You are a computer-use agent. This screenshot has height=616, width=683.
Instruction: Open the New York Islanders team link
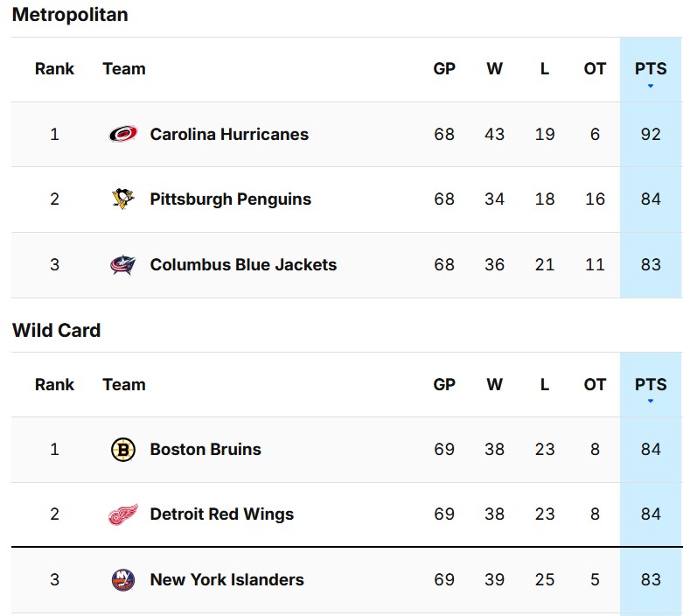pyautogui.click(x=227, y=579)
